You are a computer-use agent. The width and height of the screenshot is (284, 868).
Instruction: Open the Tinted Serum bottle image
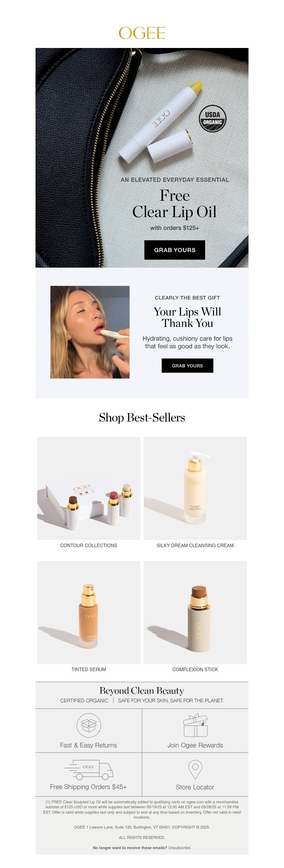click(89, 612)
